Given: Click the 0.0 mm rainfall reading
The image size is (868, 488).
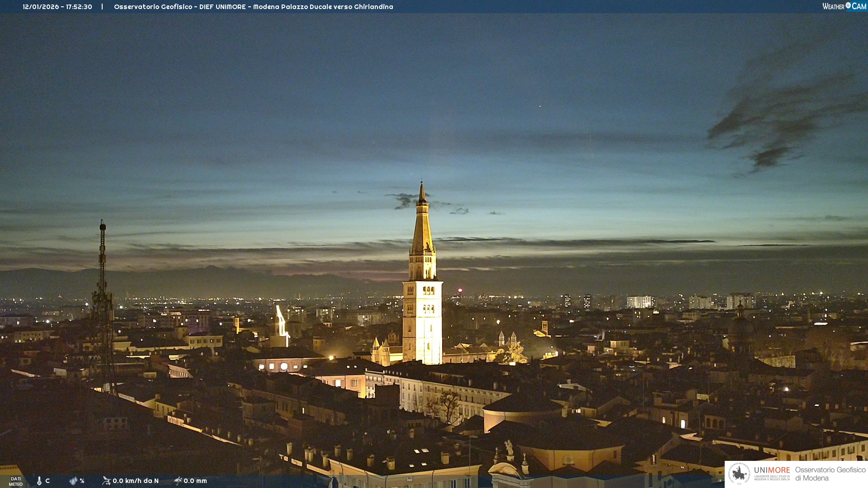Looking at the screenshot, I should (x=195, y=481).
